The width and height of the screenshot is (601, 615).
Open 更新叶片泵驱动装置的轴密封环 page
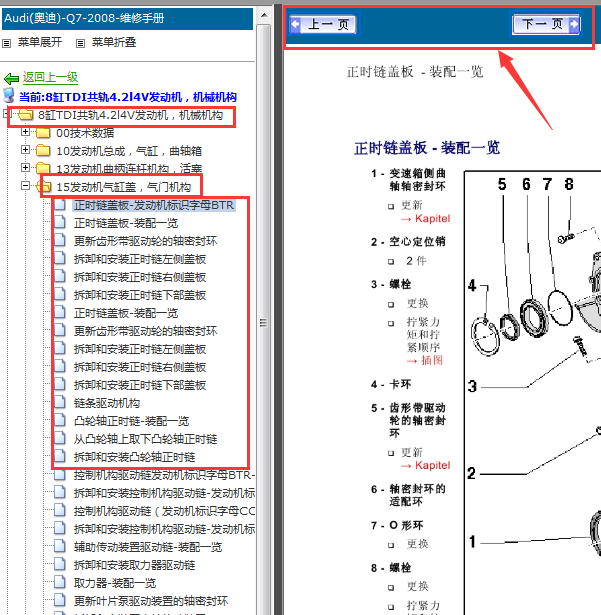151,601
